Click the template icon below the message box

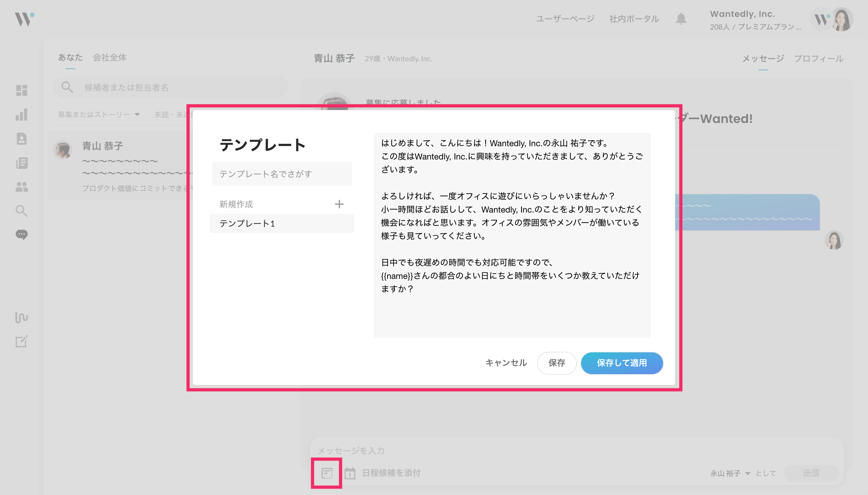coord(327,473)
